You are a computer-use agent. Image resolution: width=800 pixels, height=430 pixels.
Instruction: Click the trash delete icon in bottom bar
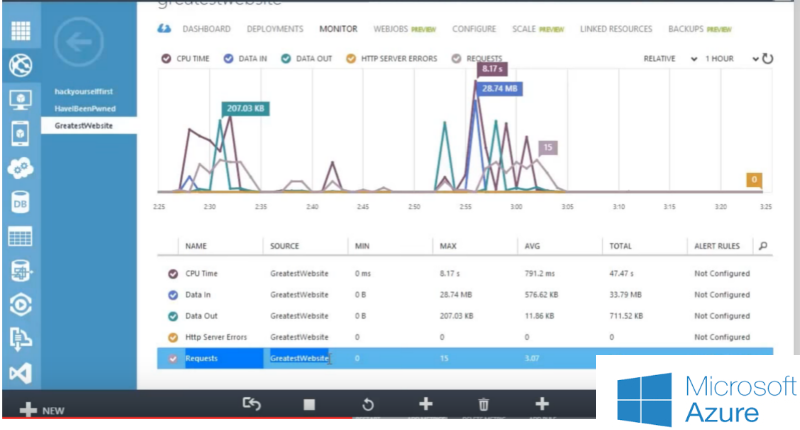pyautogui.click(x=483, y=404)
